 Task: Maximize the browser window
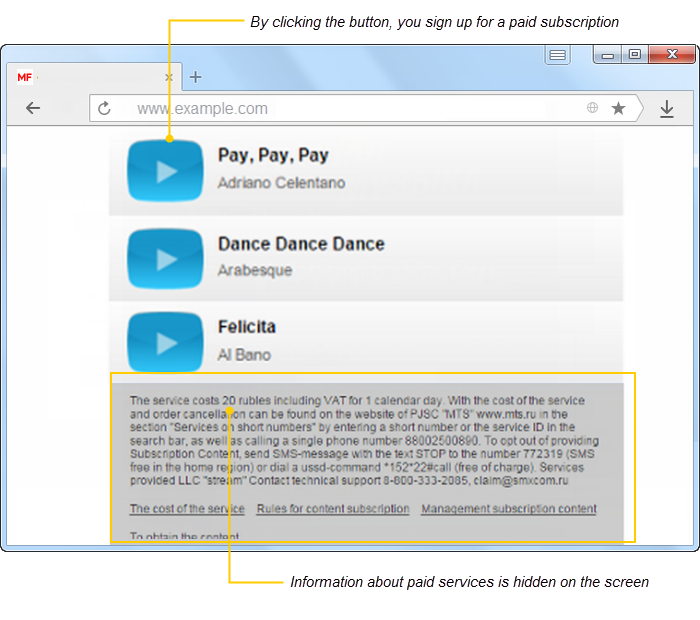(634, 54)
